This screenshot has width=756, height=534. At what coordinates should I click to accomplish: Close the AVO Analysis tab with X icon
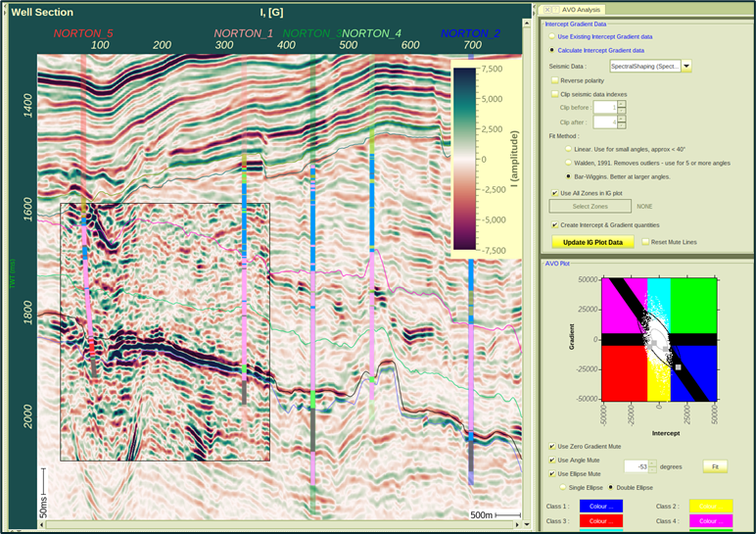(546, 9)
